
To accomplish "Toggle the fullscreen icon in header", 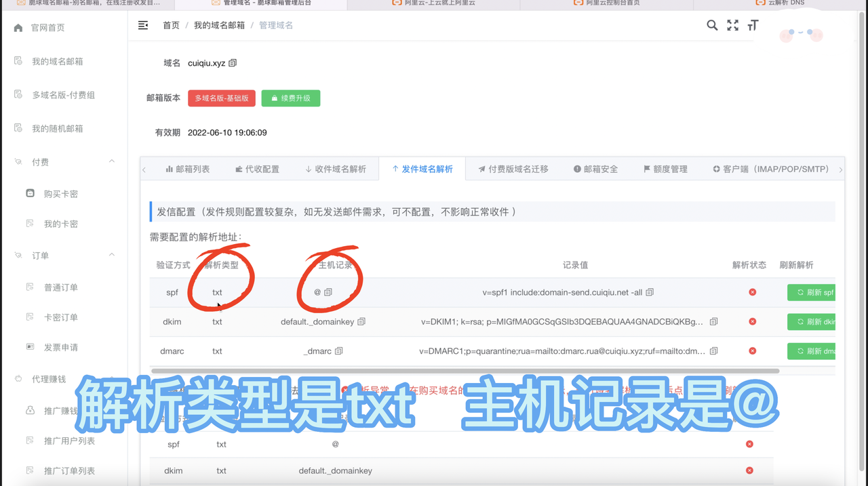I will tap(733, 25).
